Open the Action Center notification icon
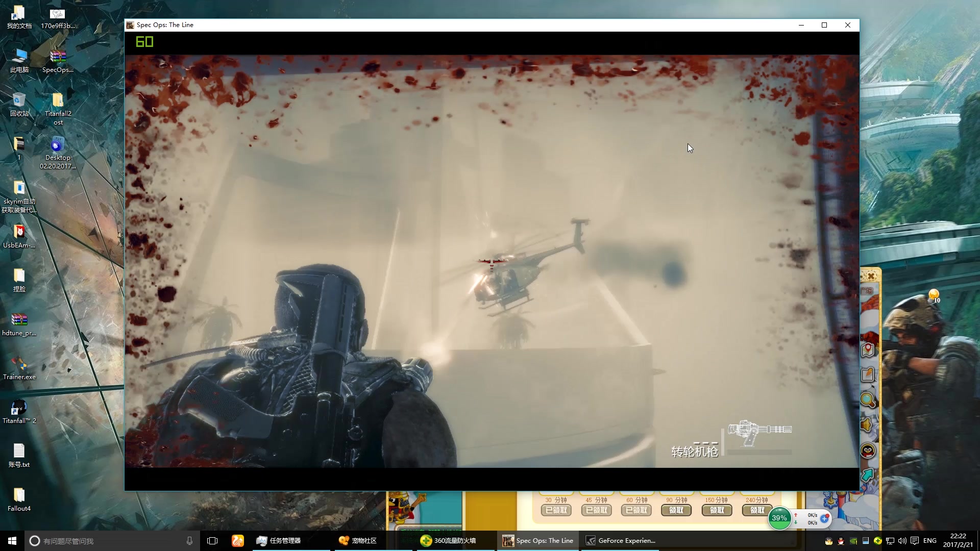The image size is (980, 551). [x=914, y=541]
